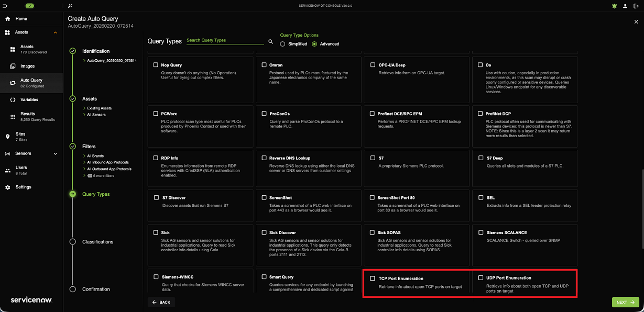
Task: Click the logout icon in top bar
Action: point(636,6)
